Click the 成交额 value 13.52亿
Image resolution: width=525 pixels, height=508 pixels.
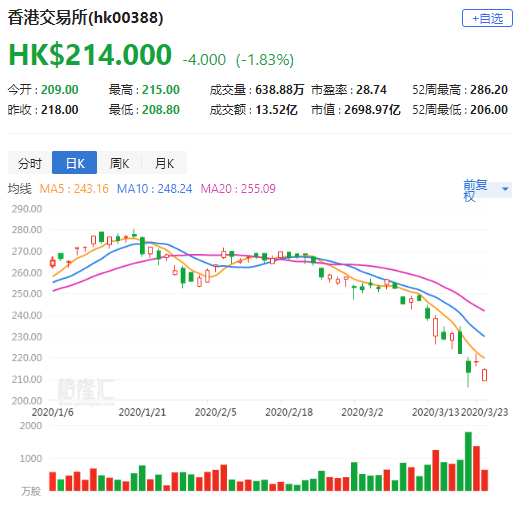[x=277, y=110]
